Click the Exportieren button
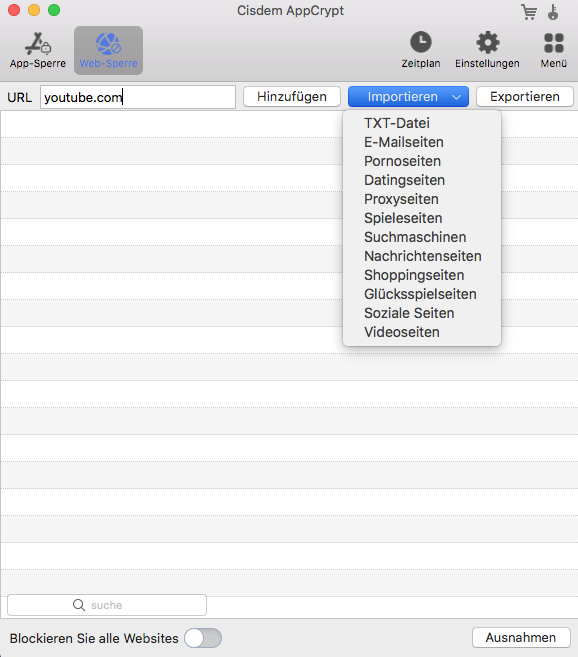This screenshot has width=578, height=657. tap(525, 97)
